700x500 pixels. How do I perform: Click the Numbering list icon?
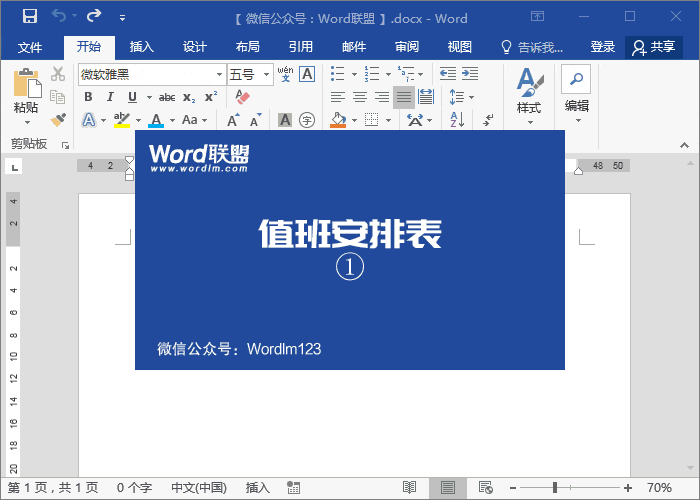click(372, 74)
